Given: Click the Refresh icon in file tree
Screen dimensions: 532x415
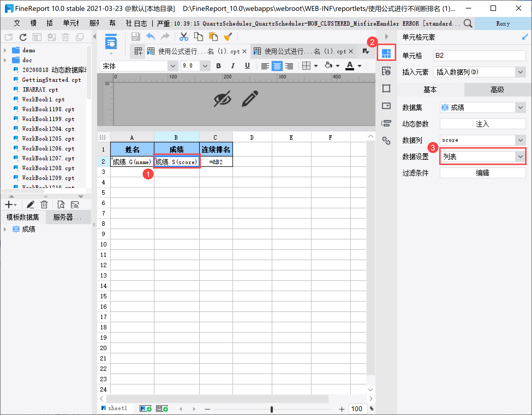Looking at the screenshot, I should tap(23, 37).
